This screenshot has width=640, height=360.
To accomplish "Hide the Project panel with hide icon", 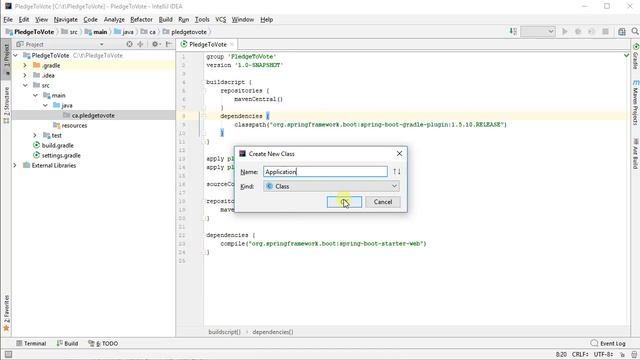I will pyautogui.click(x=169, y=44).
